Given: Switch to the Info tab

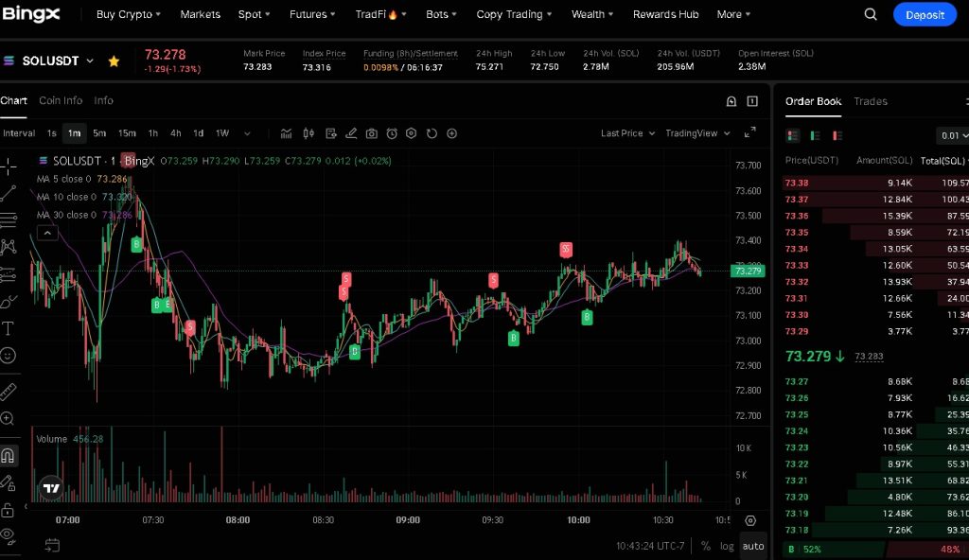Looking at the screenshot, I should pyautogui.click(x=103, y=100).
